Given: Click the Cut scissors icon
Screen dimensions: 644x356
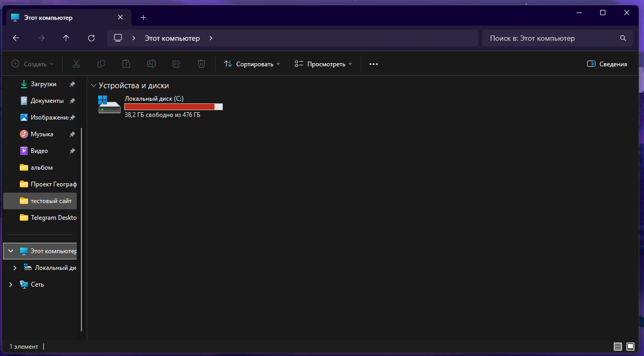Looking at the screenshot, I should [x=76, y=64].
